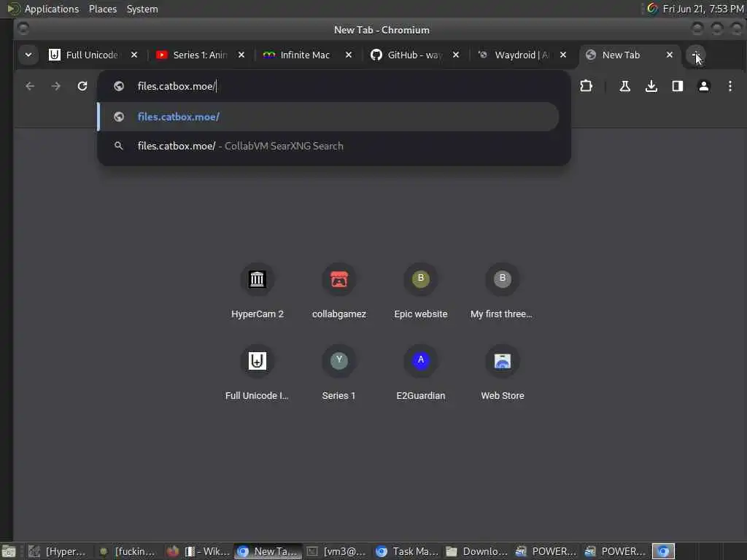Click the back navigation arrow
747x560 pixels.
(x=30, y=86)
